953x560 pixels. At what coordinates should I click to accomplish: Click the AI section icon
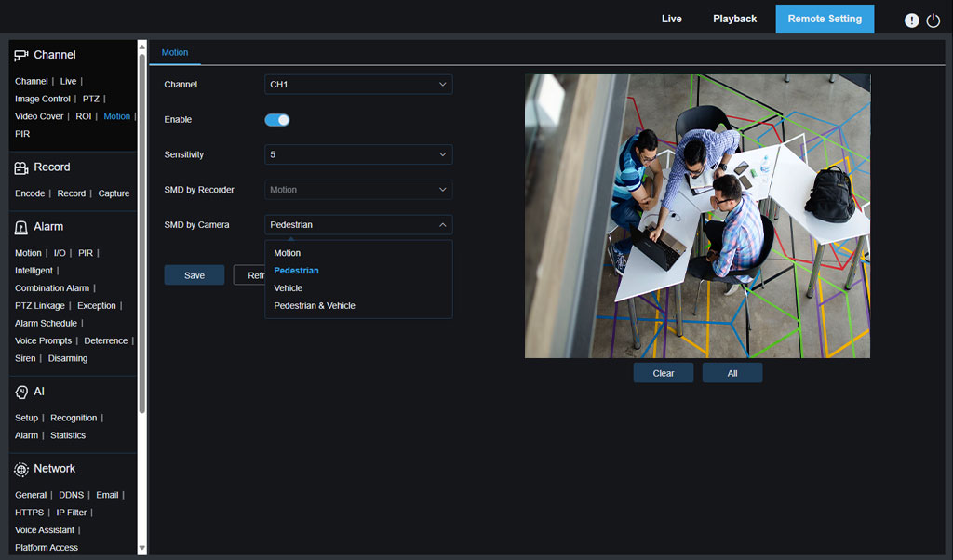pyautogui.click(x=21, y=393)
